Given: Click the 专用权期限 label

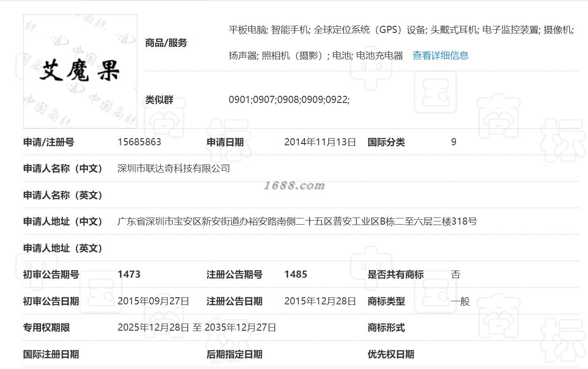Looking at the screenshot, I should coord(46,328).
